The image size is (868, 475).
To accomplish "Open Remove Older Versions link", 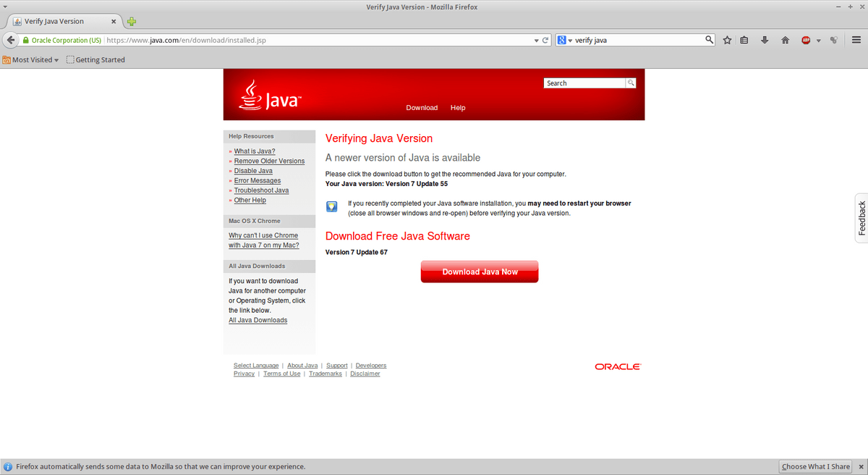I will (x=269, y=161).
